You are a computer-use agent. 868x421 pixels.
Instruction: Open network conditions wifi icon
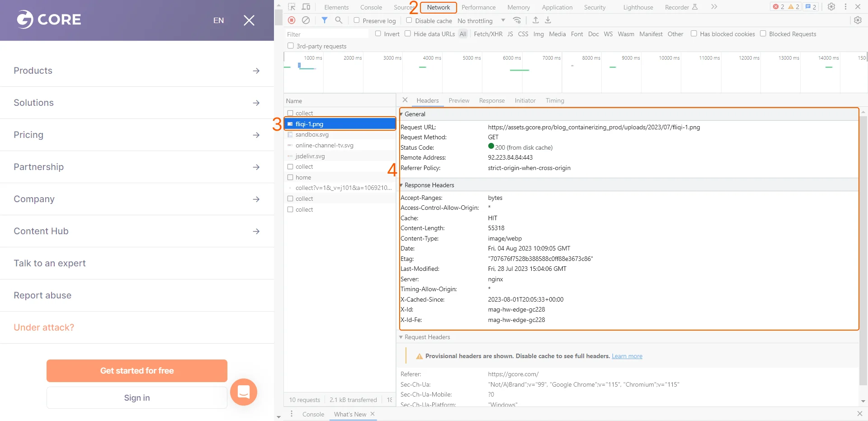tap(517, 20)
